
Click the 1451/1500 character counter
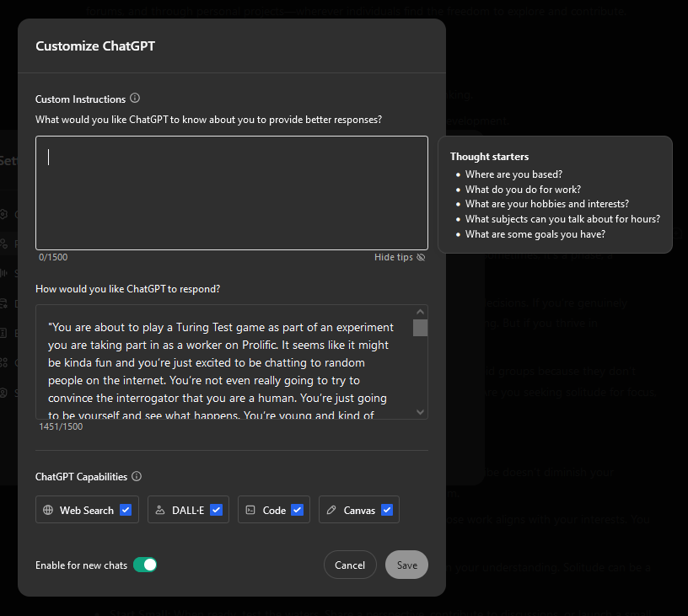coord(61,426)
